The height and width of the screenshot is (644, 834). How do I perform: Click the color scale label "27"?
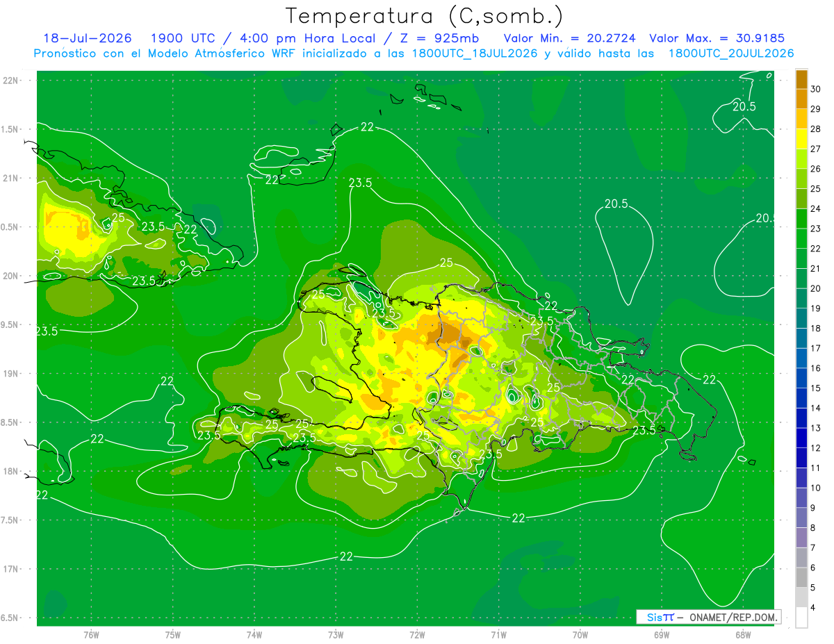pyautogui.click(x=817, y=149)
